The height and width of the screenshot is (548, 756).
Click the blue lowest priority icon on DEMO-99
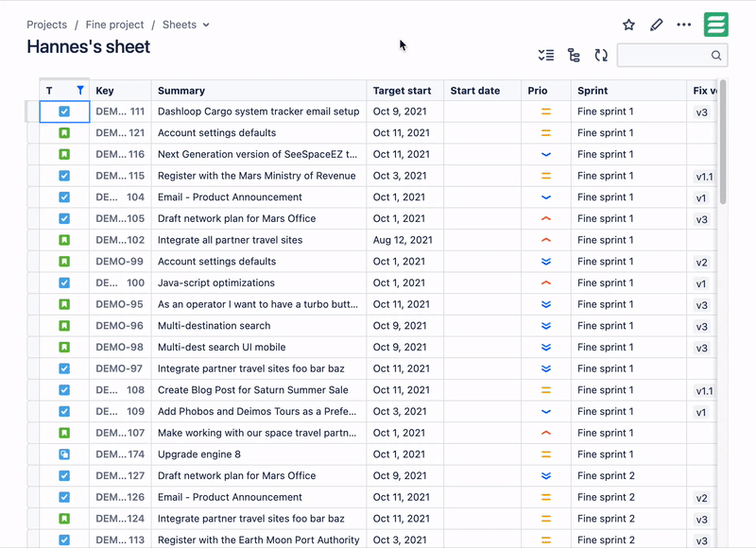click(545, 262)
